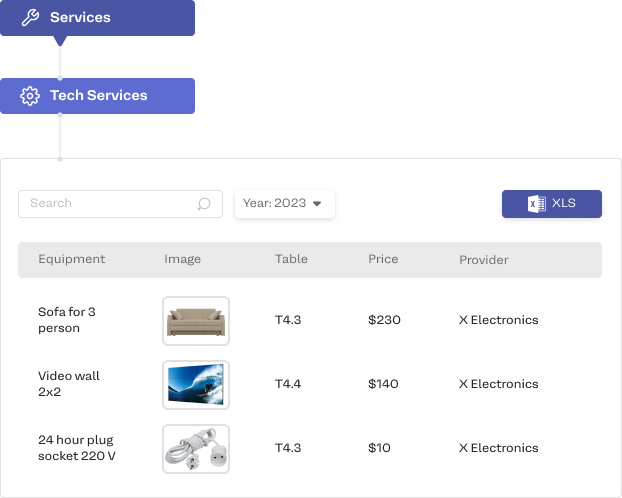Select the Tech Services menu item
Image resolution: width=622 pixels, height=498 pixels.
(98, 96)
